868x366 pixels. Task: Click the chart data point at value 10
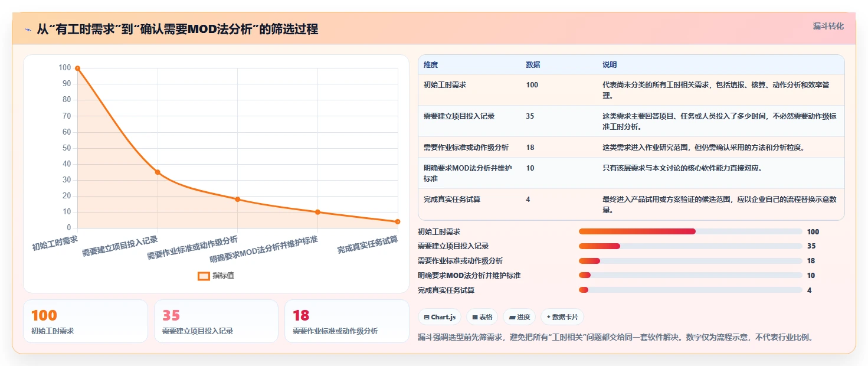tap(317, 212)
